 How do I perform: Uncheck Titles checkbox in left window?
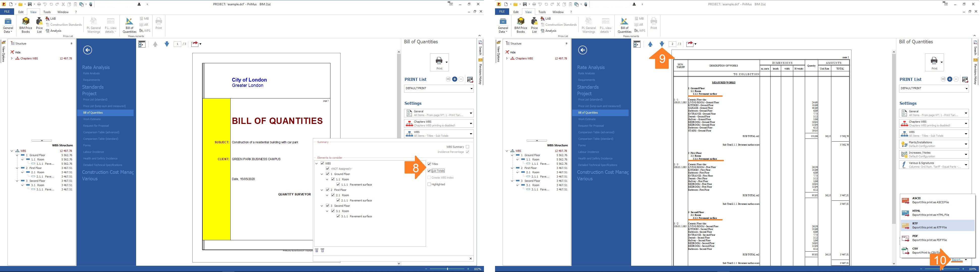[x=429, y=164]
